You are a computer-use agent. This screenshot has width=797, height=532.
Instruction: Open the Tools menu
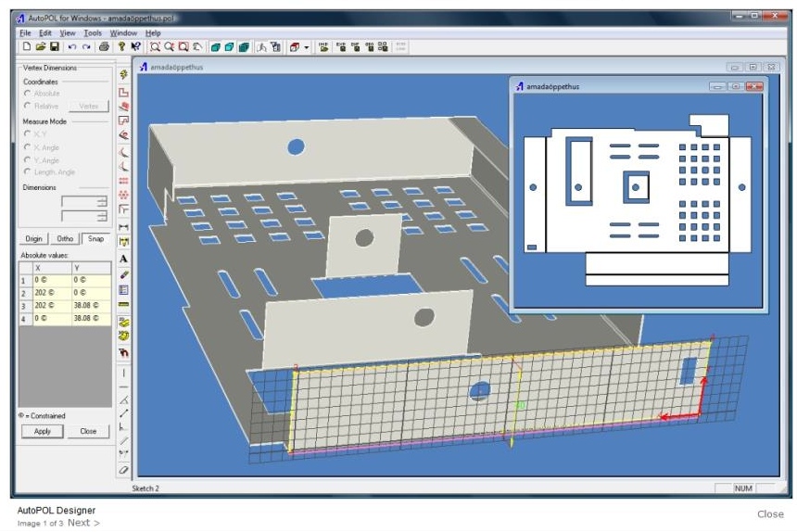(x=93, y=32)
